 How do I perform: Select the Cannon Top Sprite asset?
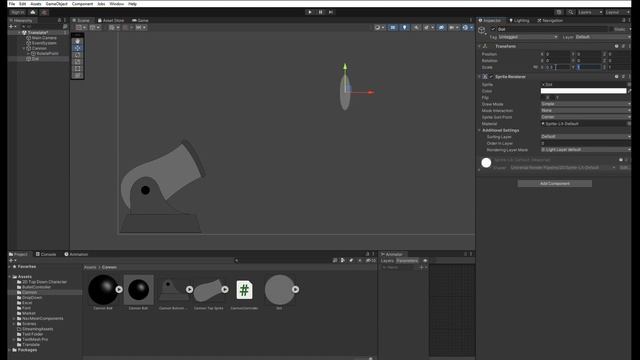click(x=209, y=290)
